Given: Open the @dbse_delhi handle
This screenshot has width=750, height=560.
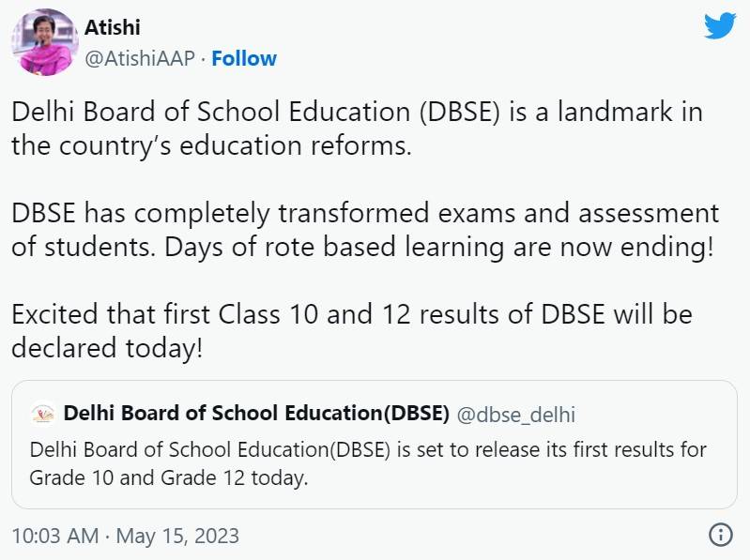Looking at the screenshot, I should coord(516,414).
